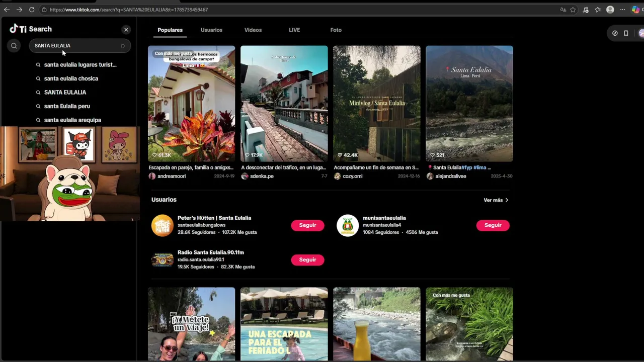Click the 61.3K likes heart icon
Screen dimensions: 644x362
coord(154,155)
